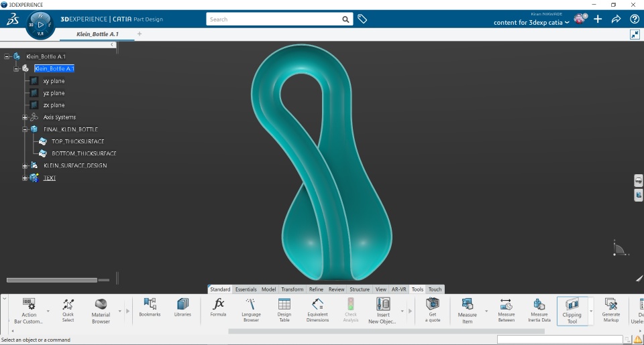Viewport: 644px width, 345px height.
Task: Switch to the Standard action bar tab
Action: pyautogui.click(x=220, y=289)
